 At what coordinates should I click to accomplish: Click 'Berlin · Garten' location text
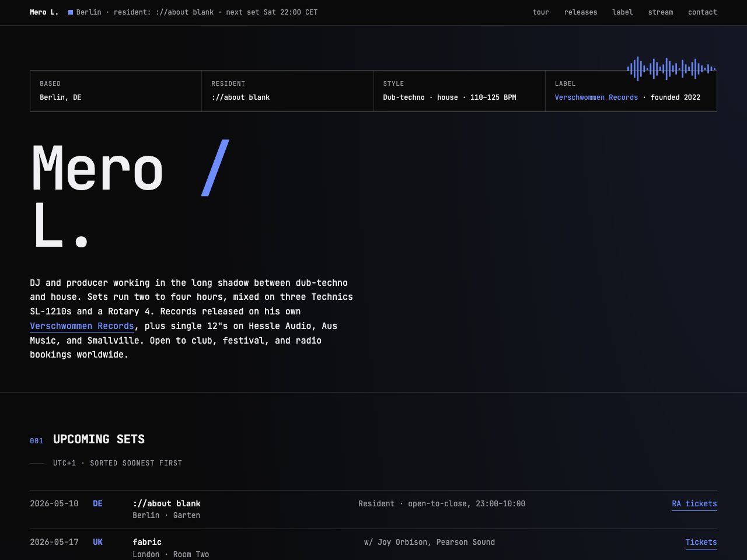[x=166, y=516]
